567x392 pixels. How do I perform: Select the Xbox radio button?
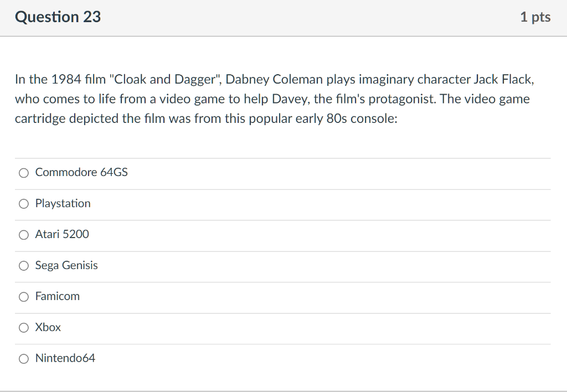coord(23,328)
